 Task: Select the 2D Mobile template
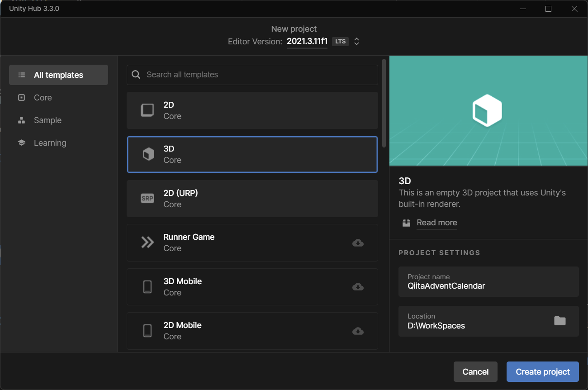coord(252,331)
